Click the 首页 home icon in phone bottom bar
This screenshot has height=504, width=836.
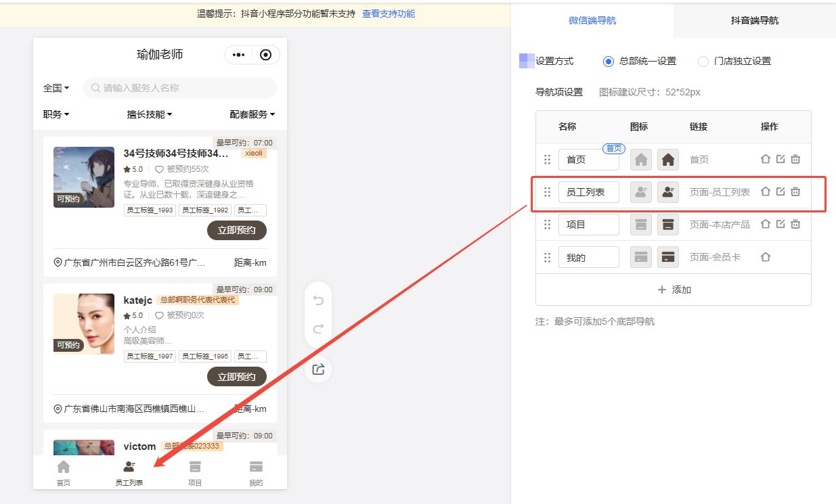63,467
